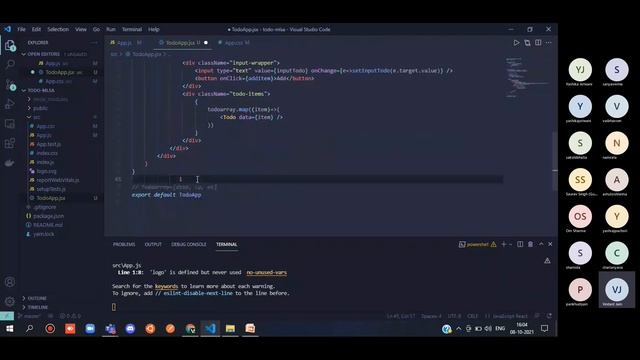Add a new terminal with plus icon
This screenshot has width=640, height=360.
(x=503, y=244)
